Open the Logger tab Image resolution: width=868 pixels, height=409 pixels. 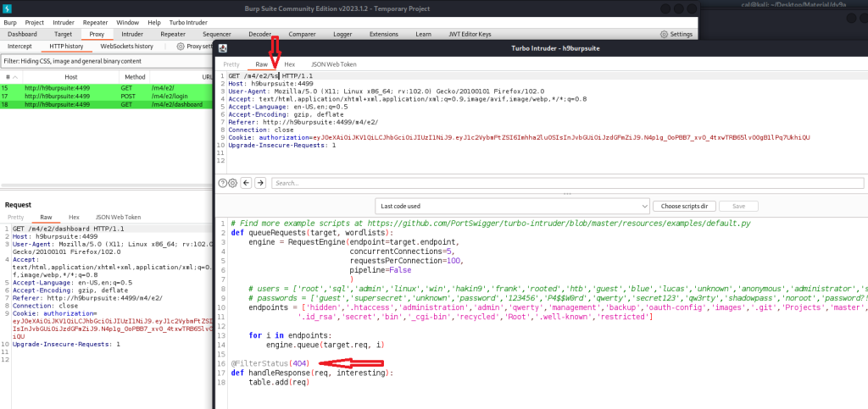click(x=342, y=34)
